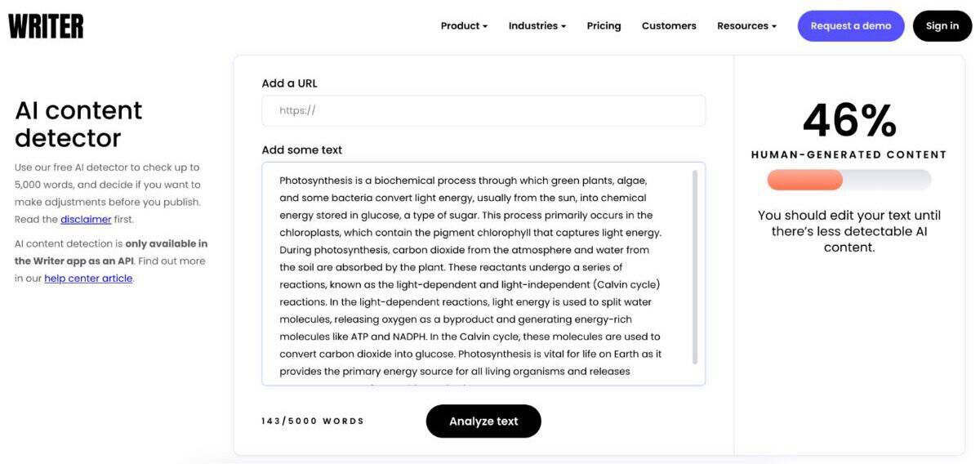Click the "Add some text" label
The height and width of the screenshot is (464, 980).
(x=301, y=150)
